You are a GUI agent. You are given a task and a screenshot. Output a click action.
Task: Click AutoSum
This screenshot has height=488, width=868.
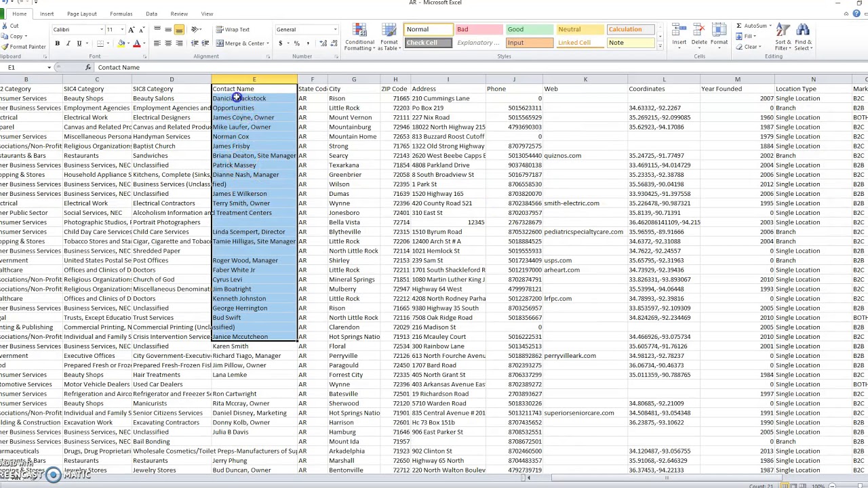tap(753, 26)
